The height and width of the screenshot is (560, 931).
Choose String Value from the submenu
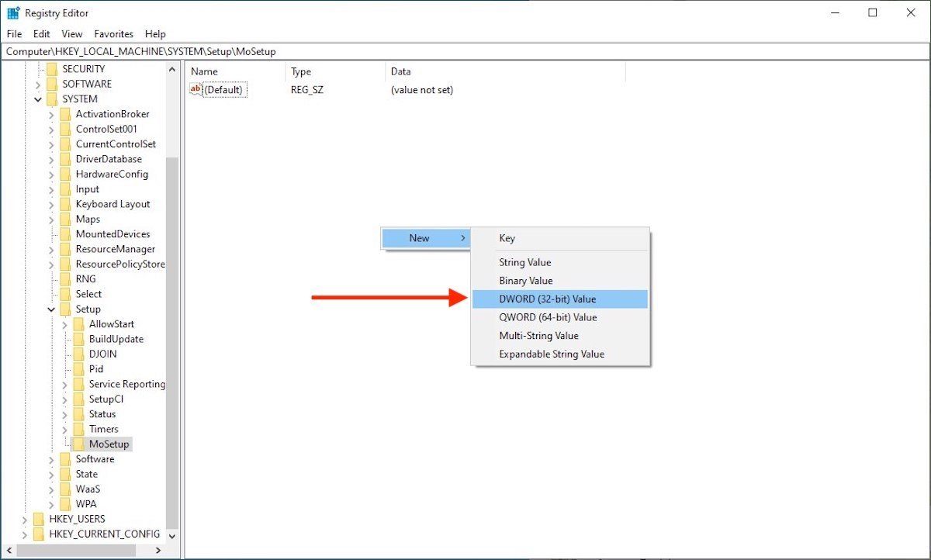click(560, 262)
